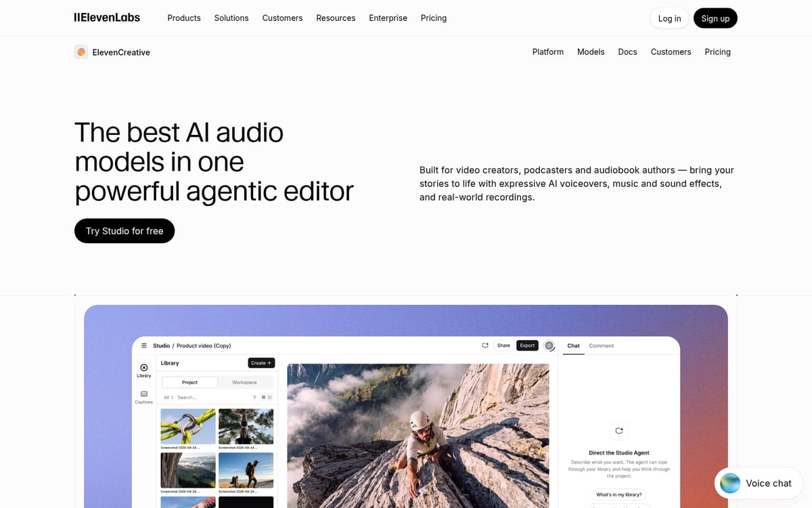Open the All filter dropdown in Library

[168, 398]
